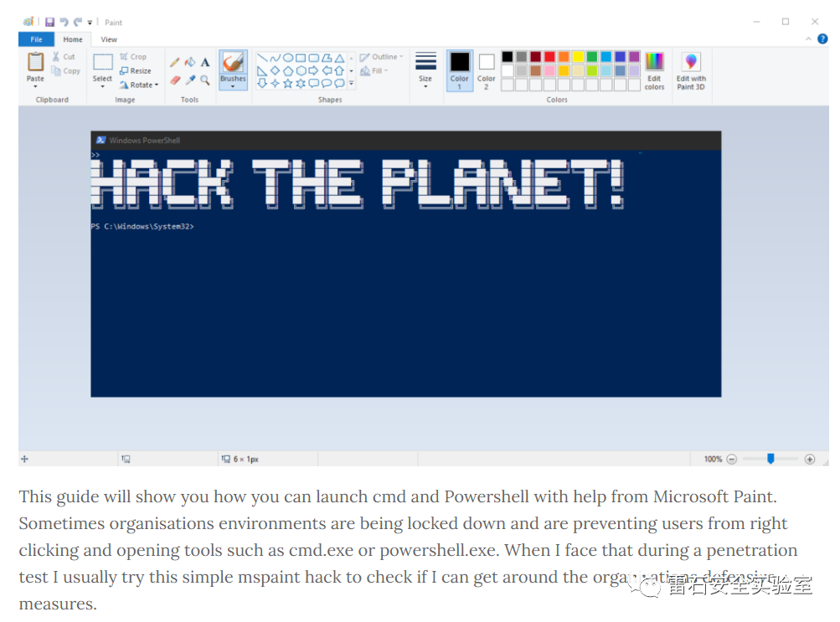
Task: Click the 100% zoom level text
Action: click(713, 460)
